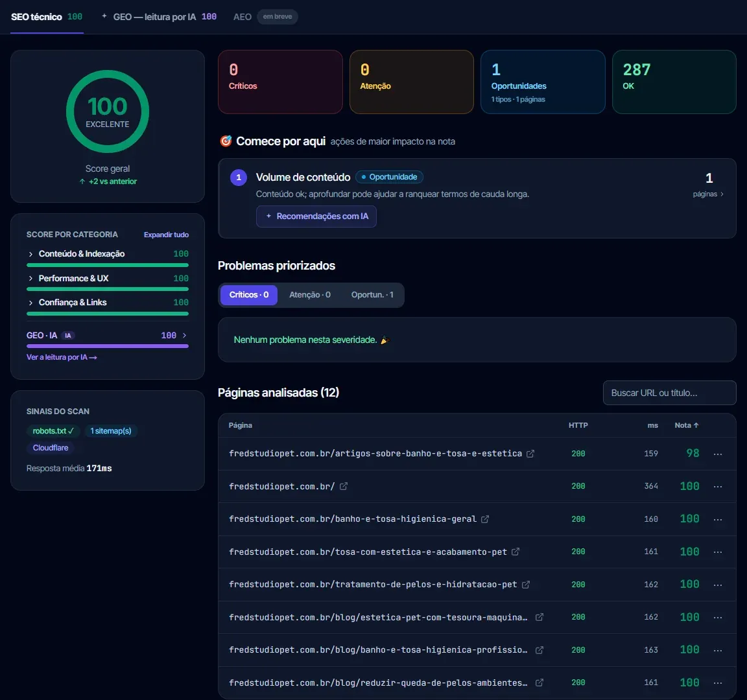Image resolution: width=747 pixels, height=700 pixels.
Task: Select Atenção · 0 filter tab
Action: click(x=310, y=295)
